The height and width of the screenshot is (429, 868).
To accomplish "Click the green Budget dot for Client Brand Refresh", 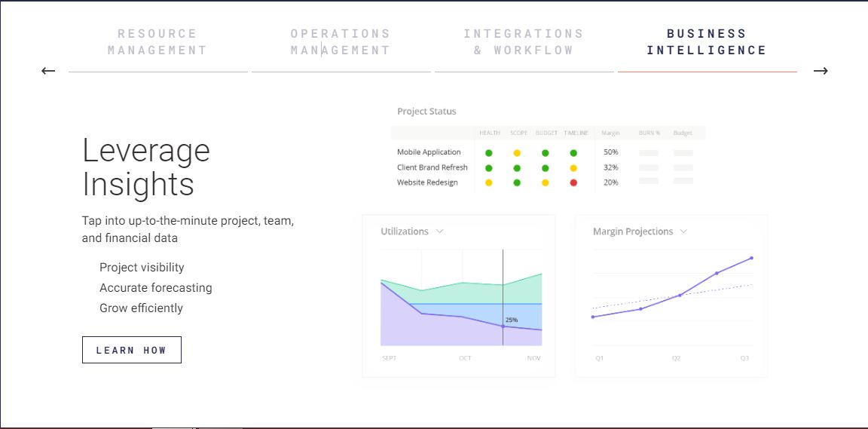I will 546,168.
